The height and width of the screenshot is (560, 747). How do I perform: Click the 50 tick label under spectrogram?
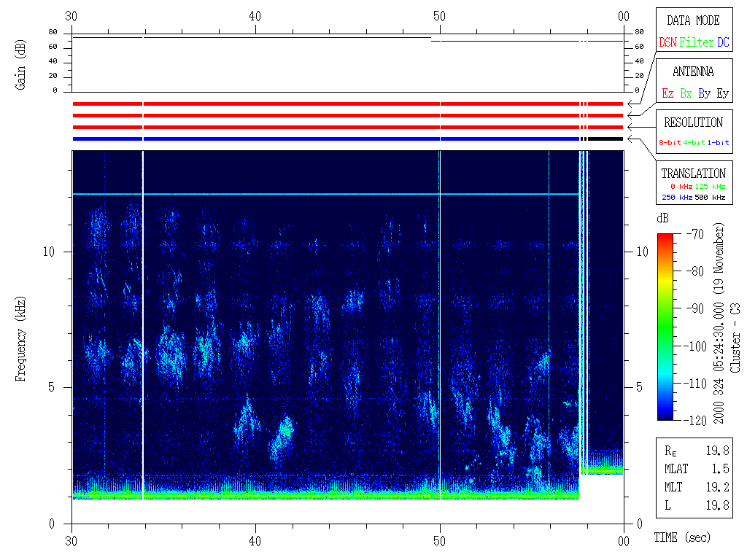pyautogui.click(x=439, y=541)
